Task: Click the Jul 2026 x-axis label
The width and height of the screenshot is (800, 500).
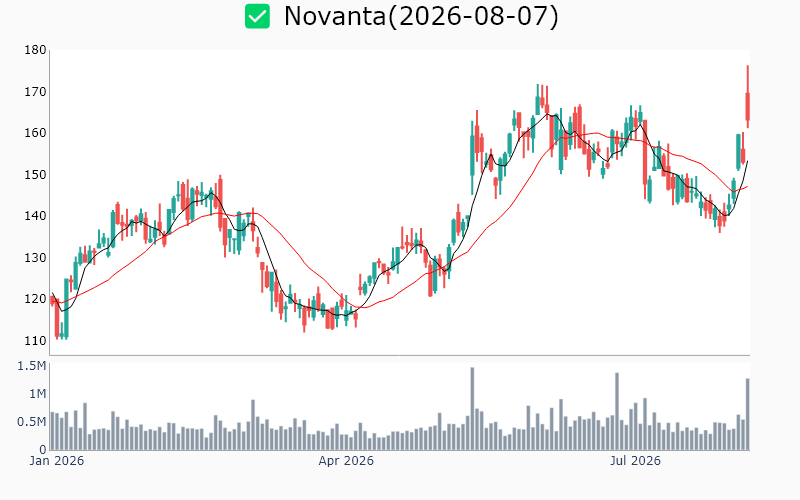Action: tap(635, 461)
